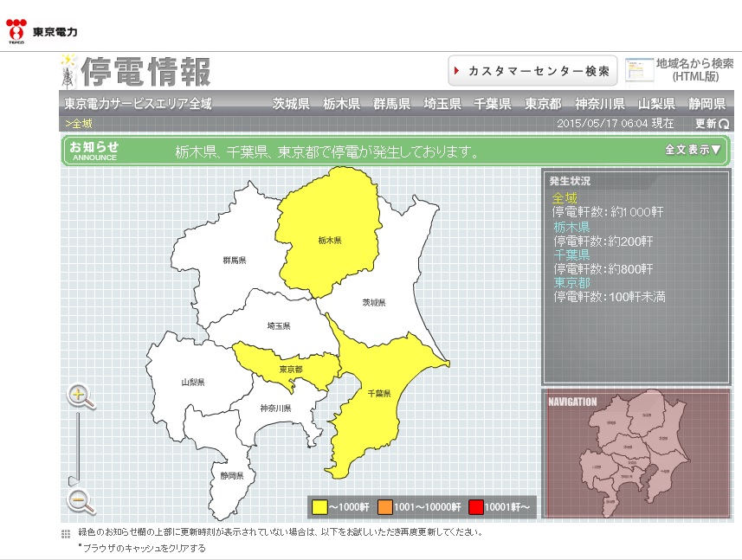Select 茨城県 in the prefecture menu
The height and width of the screenshot is (560, 742).
point(291,103)
